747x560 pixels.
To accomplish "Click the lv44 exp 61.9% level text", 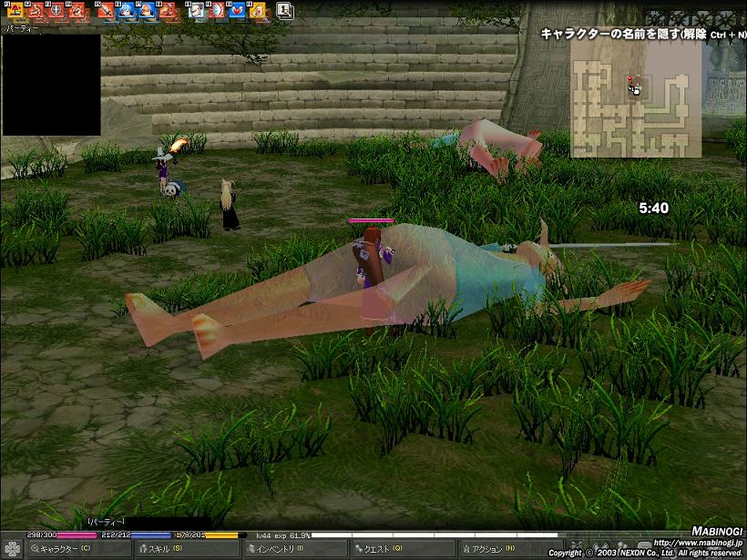I will [282, 535].
